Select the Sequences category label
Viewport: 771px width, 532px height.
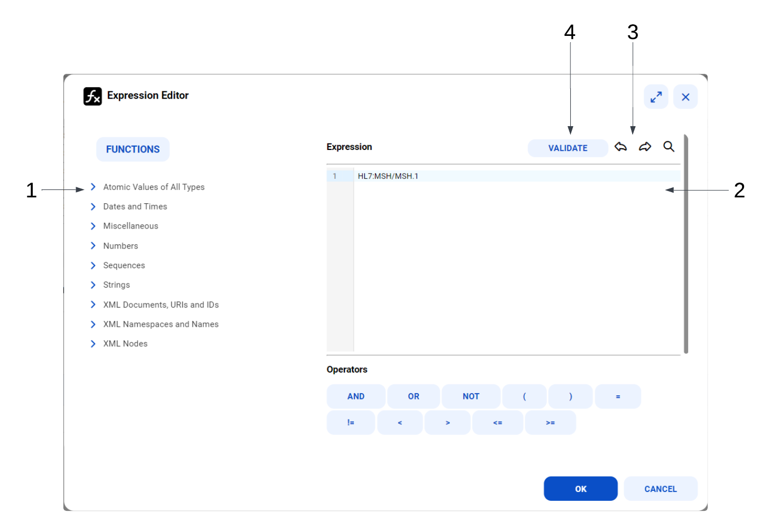[x=124, y=265]
